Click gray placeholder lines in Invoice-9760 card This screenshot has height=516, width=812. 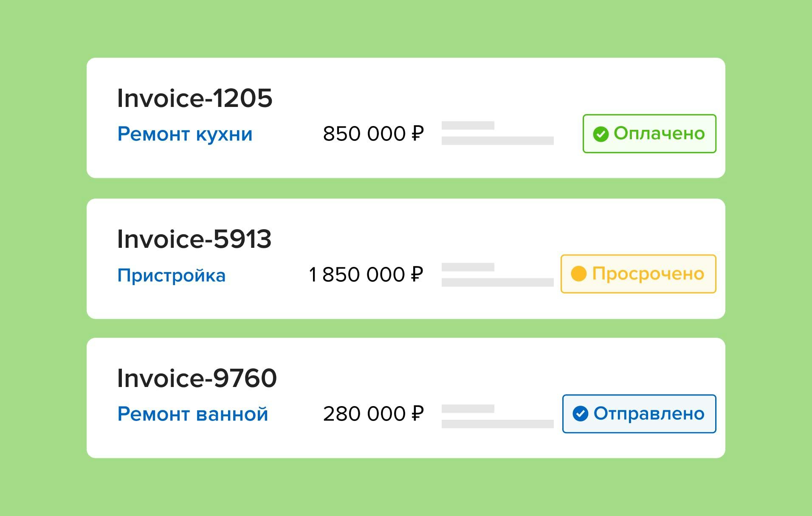click(x=498, y=416)
